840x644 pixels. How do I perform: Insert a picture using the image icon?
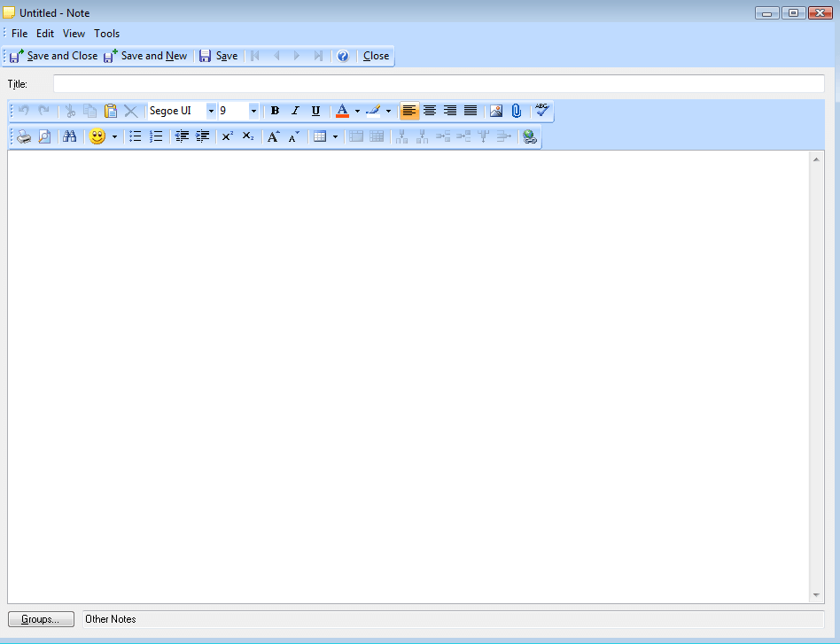495,111
